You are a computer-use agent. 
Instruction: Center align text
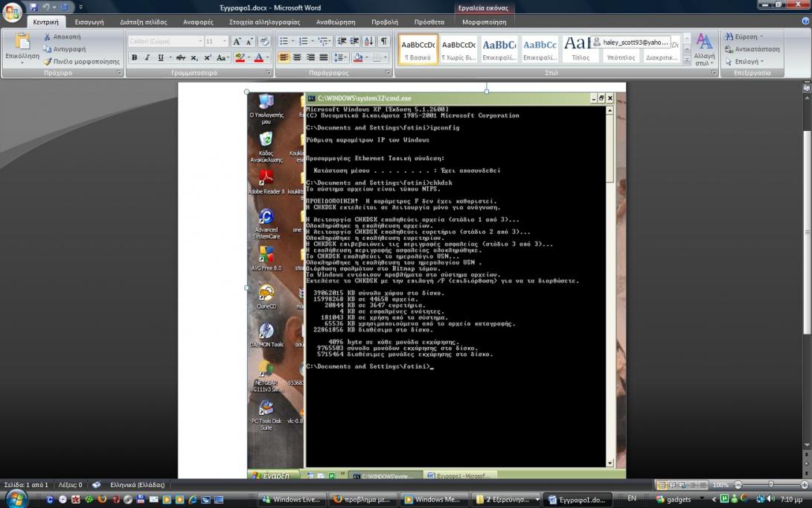click(x=297, y=57)
